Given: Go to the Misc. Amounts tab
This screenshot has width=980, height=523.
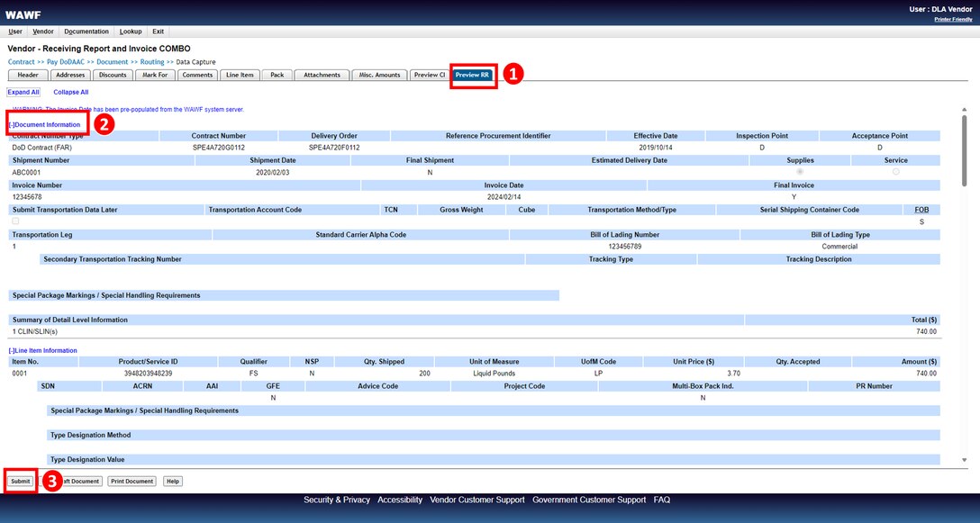Looking at the screenshot, I should (378, 75).
